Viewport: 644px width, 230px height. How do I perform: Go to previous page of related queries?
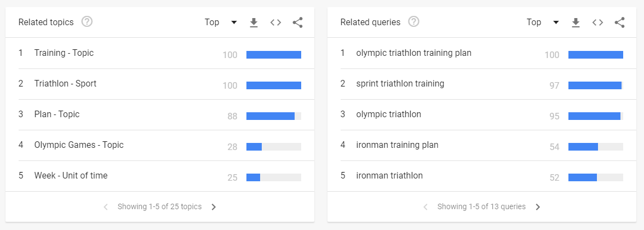426,207
